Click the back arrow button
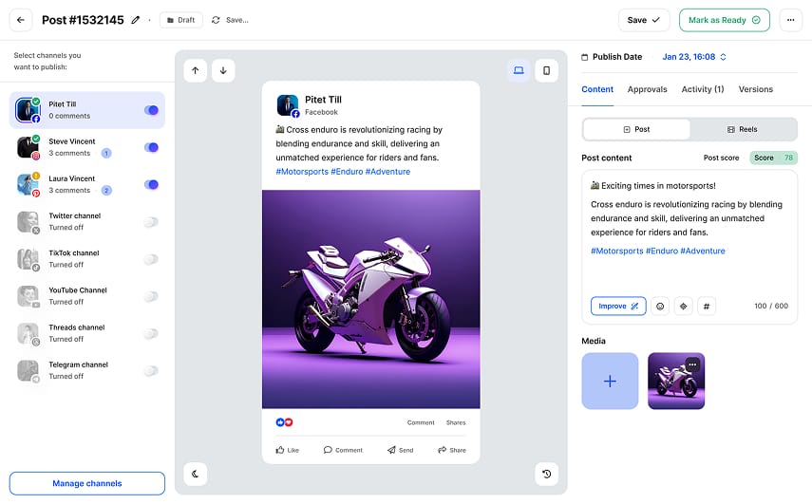The height and width of the screenshot is (504, 812). pos(21,20)
